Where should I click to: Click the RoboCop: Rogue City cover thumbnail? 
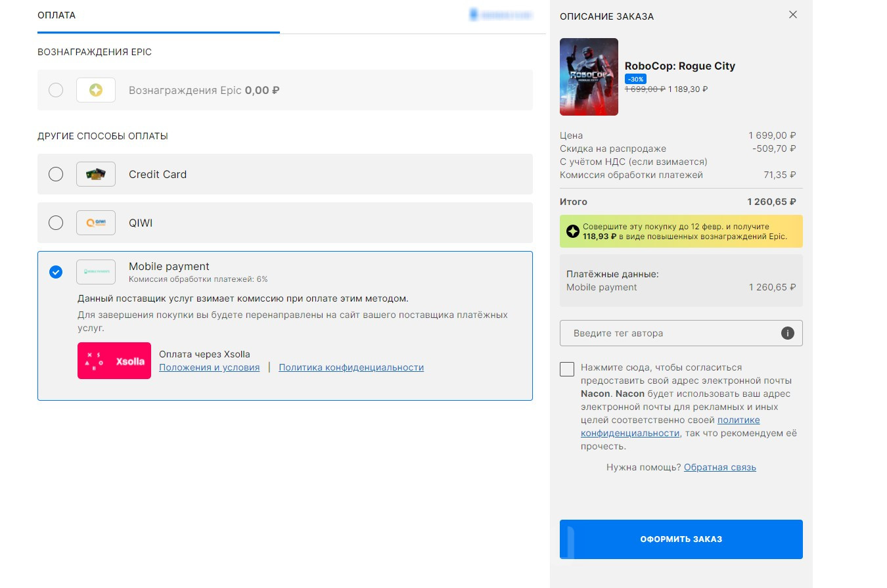[x=589, y=77]
